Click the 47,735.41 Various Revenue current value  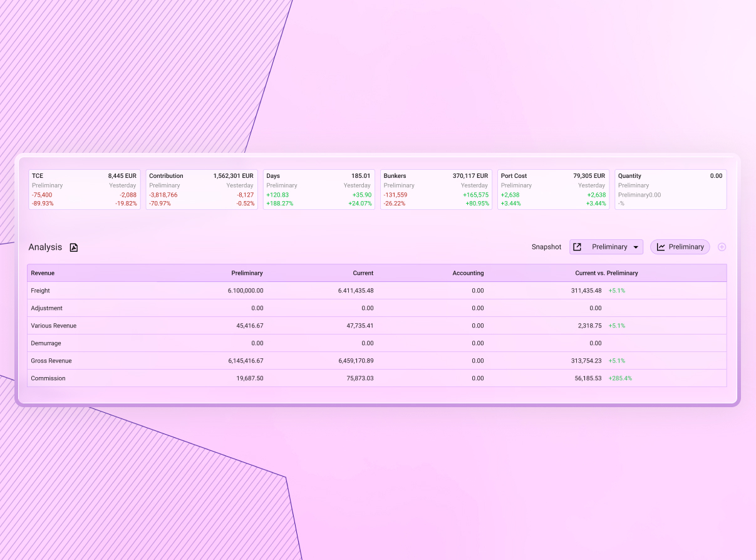[x=360, y=326]
